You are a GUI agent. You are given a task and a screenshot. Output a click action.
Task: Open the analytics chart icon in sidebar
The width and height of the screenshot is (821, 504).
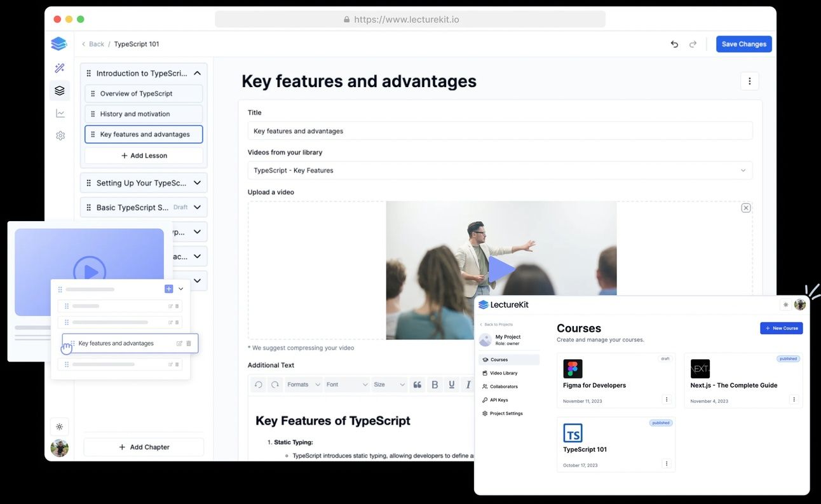click(60, 113)
